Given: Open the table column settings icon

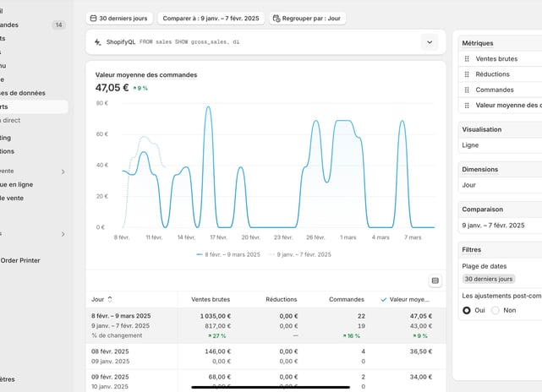Looking at the screenshot, I should tap(435, 280).
